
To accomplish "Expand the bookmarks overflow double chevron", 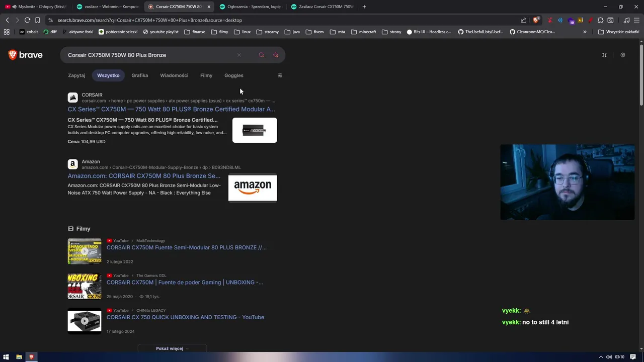I will point(585,32).
